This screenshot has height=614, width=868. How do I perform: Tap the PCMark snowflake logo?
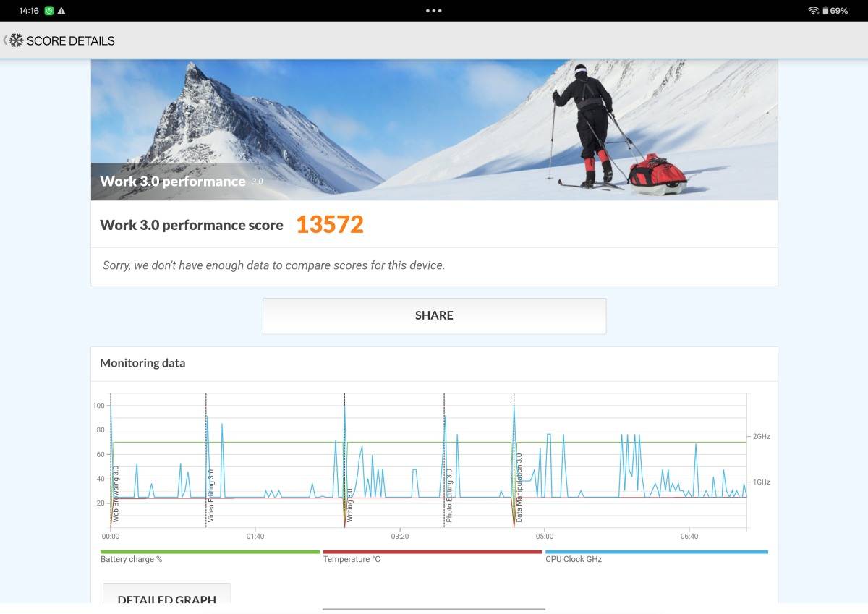pos(16,40)
